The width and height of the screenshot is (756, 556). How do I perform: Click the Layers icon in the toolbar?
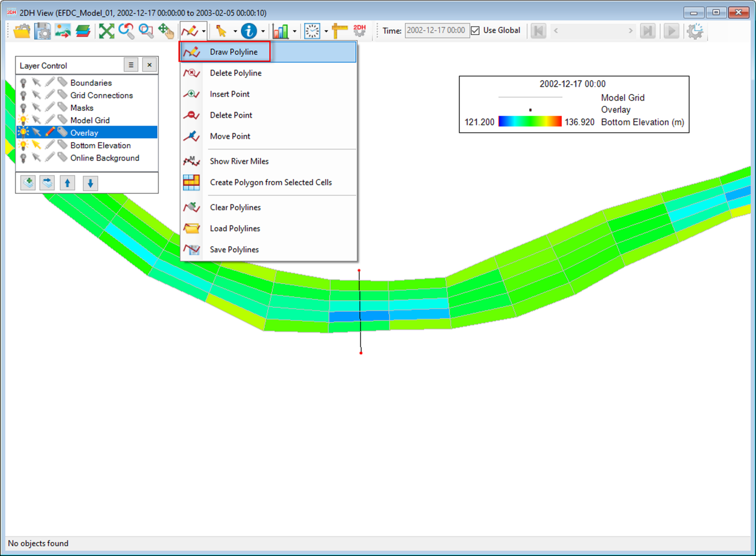83,31
